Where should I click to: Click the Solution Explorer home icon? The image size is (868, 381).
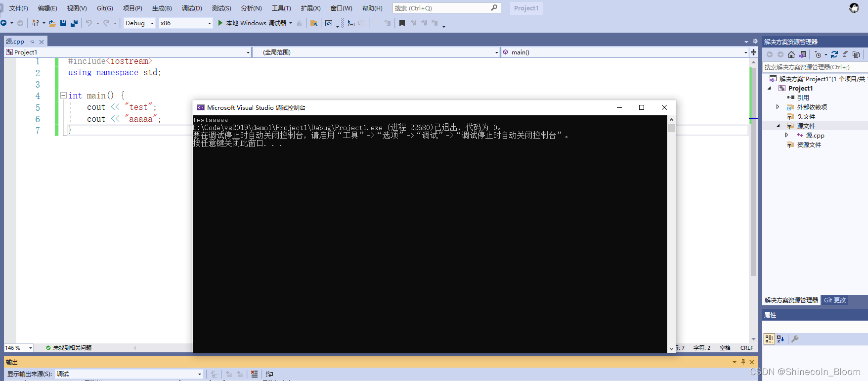[x=791, y=54]
